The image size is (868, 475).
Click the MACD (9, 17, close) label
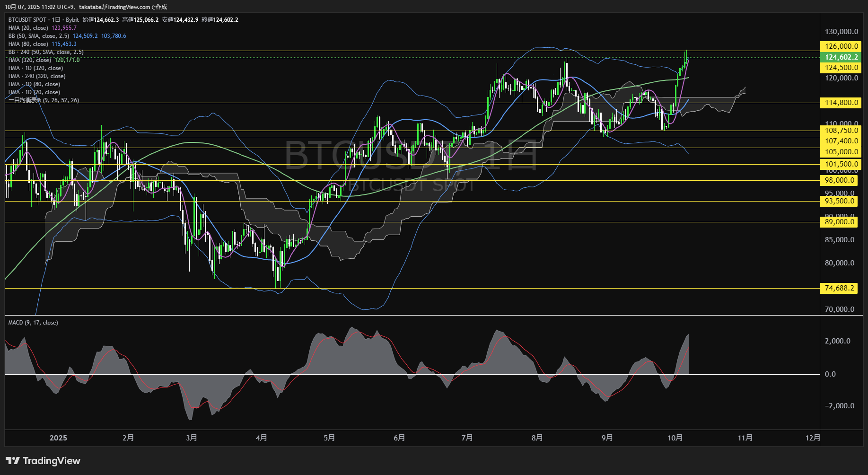pyautogui.click(x=33, y=323)
